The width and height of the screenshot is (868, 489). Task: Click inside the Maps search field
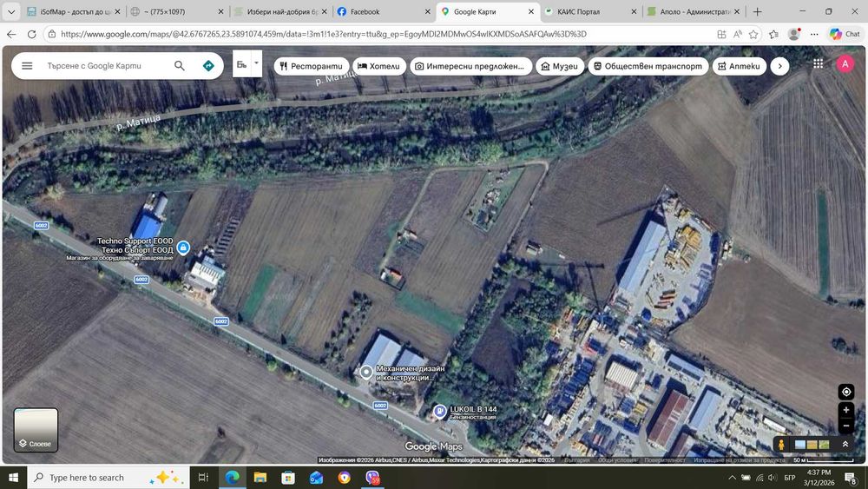(105, 65)
